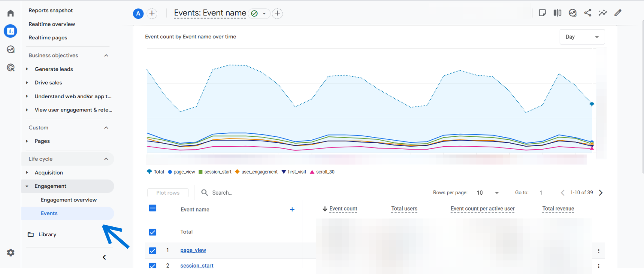Open more options for page_view row
The image size is (644, 274).
[x=599, y=251]
